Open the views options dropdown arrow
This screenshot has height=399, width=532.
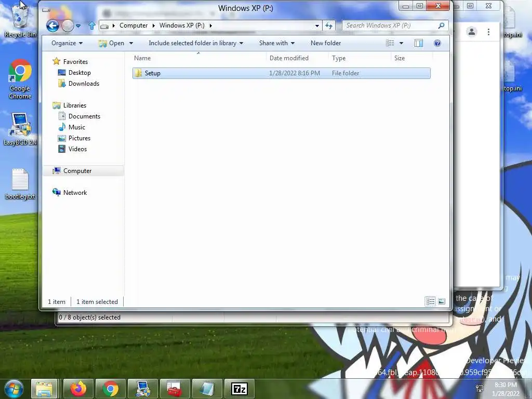[x=402, y=43]
